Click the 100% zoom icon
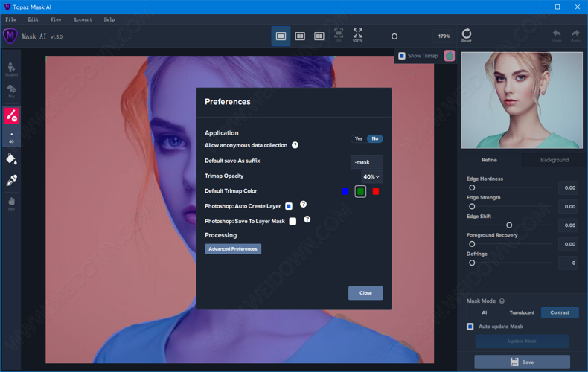 pos(358,35)
